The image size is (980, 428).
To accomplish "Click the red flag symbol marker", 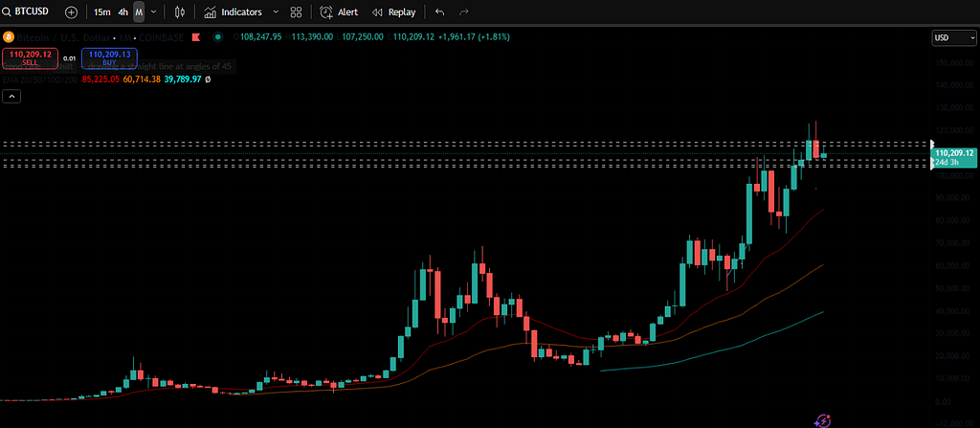I will (x=196, y=37).
